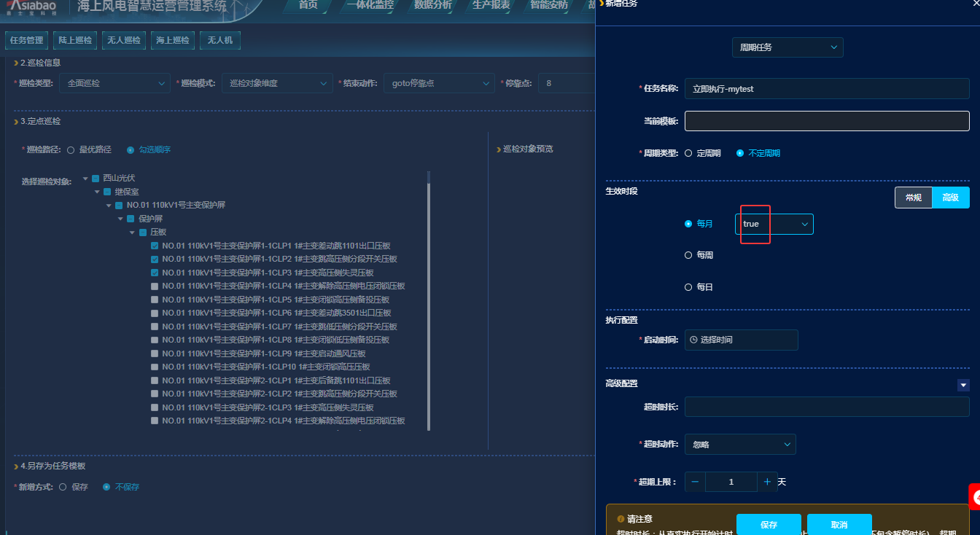
Task: Click the clock icon in 启动时间 field
Action: (693, 340)
